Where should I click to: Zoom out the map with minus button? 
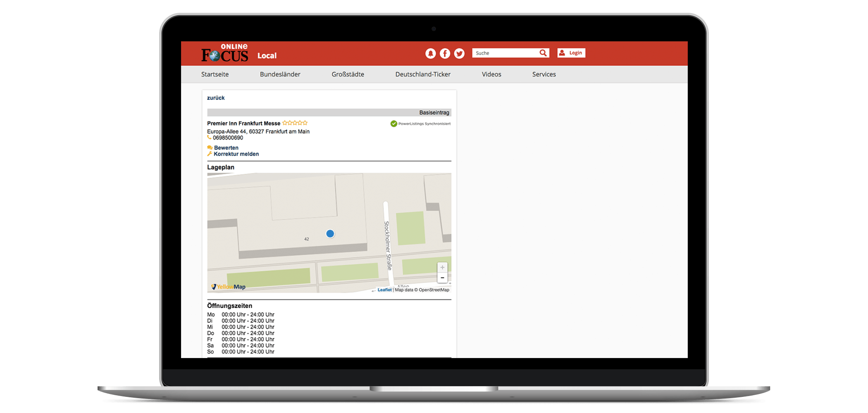[442, 278]
